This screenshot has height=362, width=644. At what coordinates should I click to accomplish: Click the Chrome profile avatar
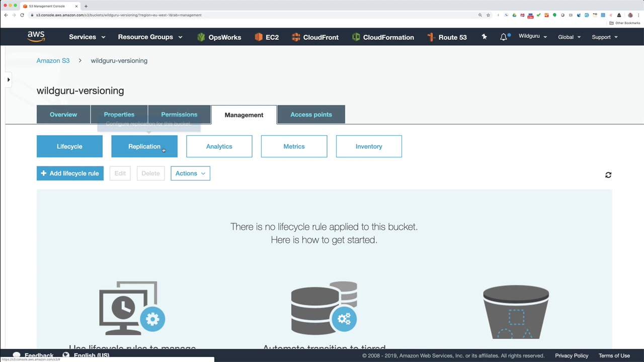click(x=630, y=15)
